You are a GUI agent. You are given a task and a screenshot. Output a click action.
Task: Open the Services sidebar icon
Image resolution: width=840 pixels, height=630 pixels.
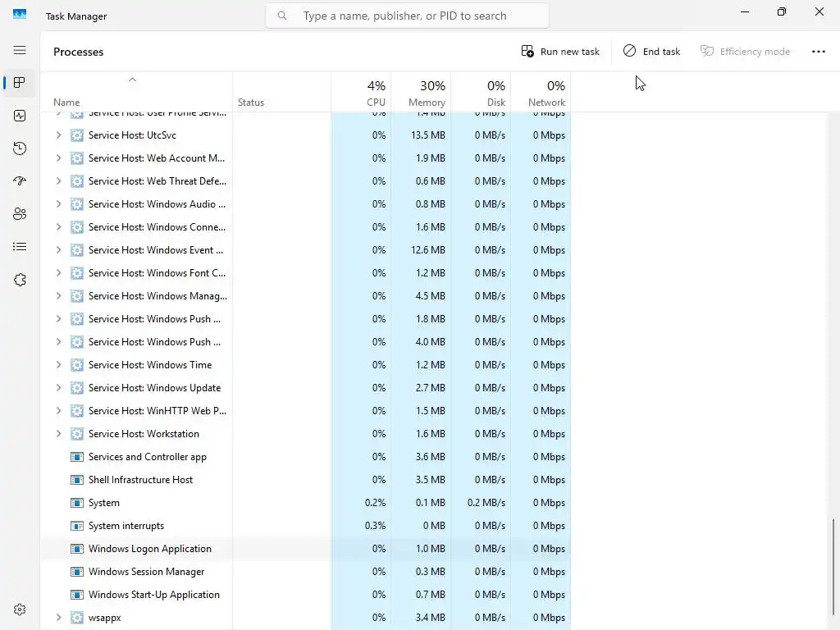20,280
